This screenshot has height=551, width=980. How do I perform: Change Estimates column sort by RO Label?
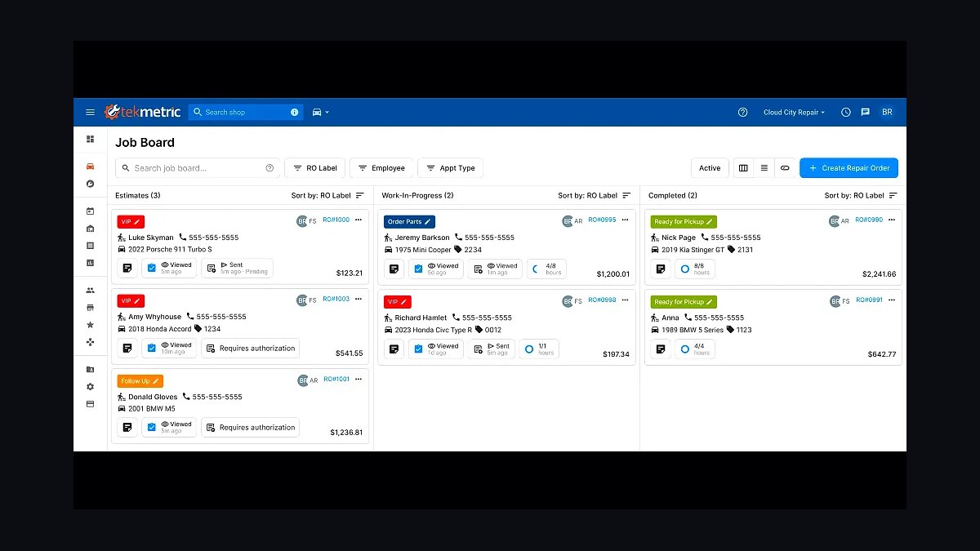(x=328, y=196)
